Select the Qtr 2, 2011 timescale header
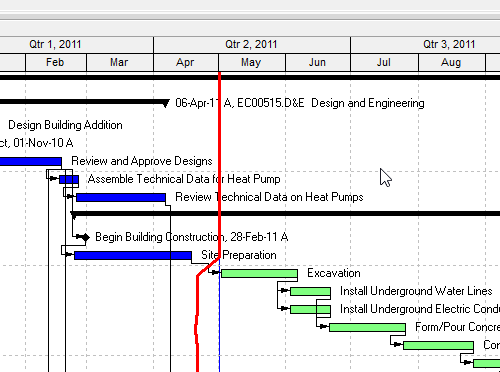 (252, 44)
